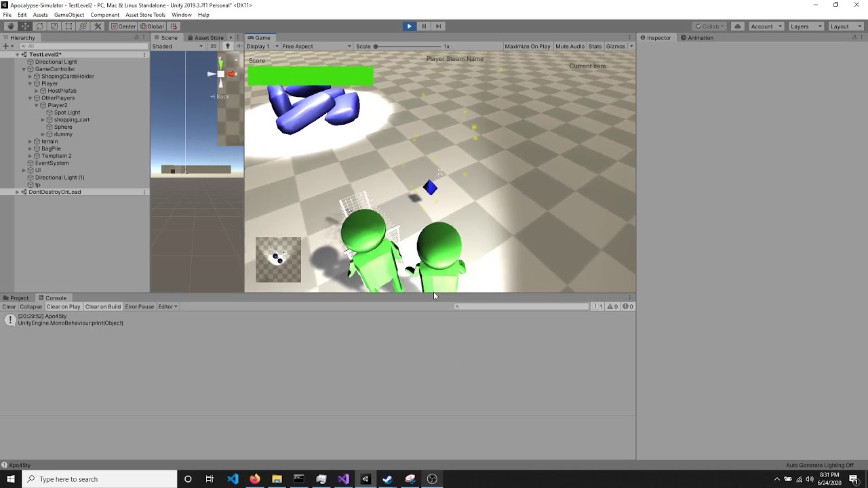Open File Explorer from the taskbar
The width and height of the screenshot is (868, 488).
tap(277, 479)
